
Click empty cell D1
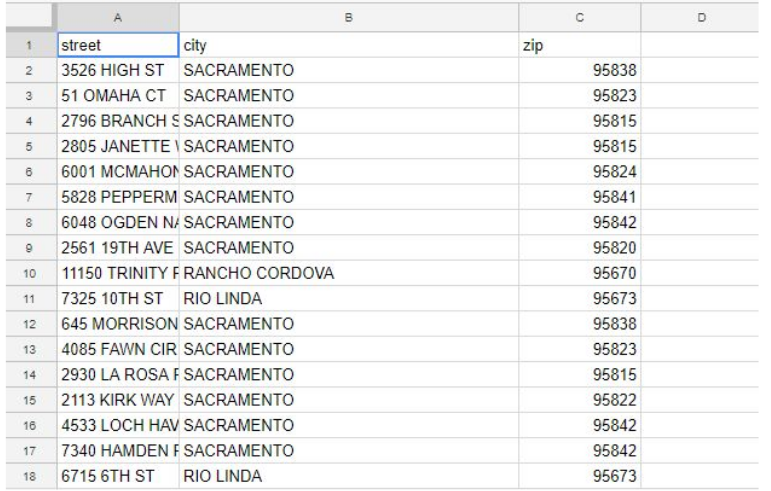point(700,45)
